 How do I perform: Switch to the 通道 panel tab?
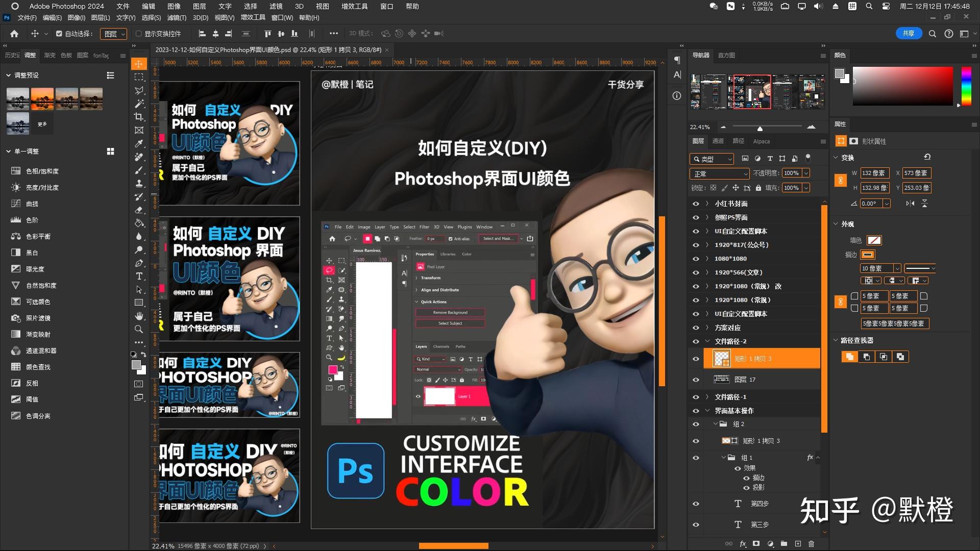[718, 141]
